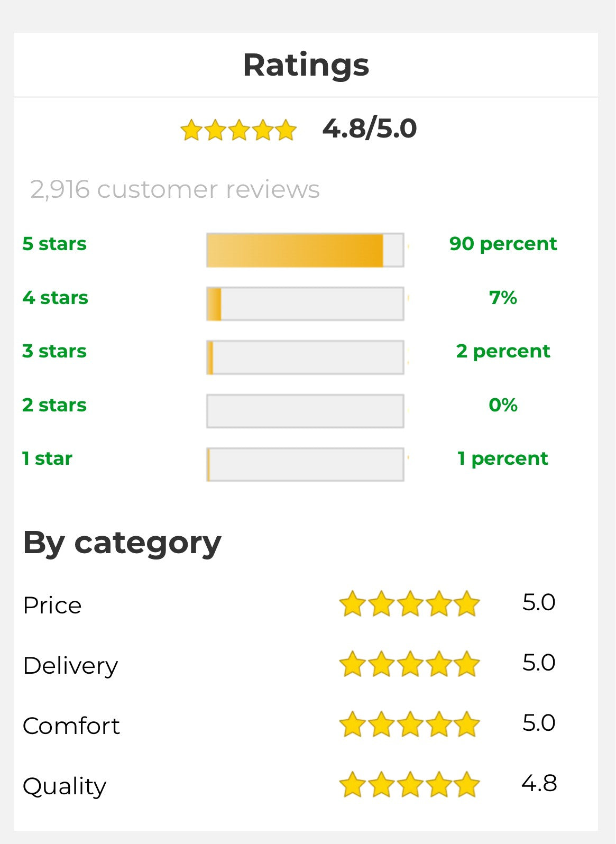
Task: Click the 4 stars progress bar
Action: tap(305, 304)
